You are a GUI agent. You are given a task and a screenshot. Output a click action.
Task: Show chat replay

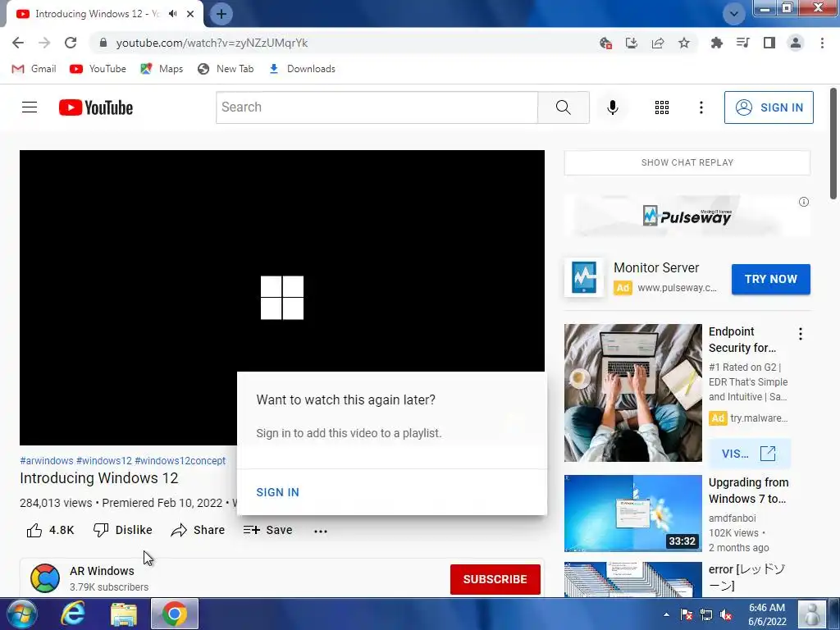[x=687, y=163]
